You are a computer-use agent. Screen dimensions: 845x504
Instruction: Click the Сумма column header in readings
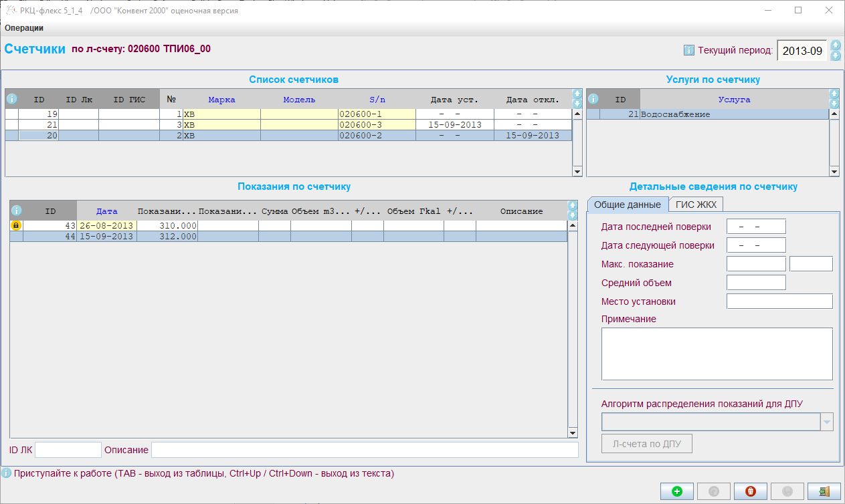(x=274, y=211)
